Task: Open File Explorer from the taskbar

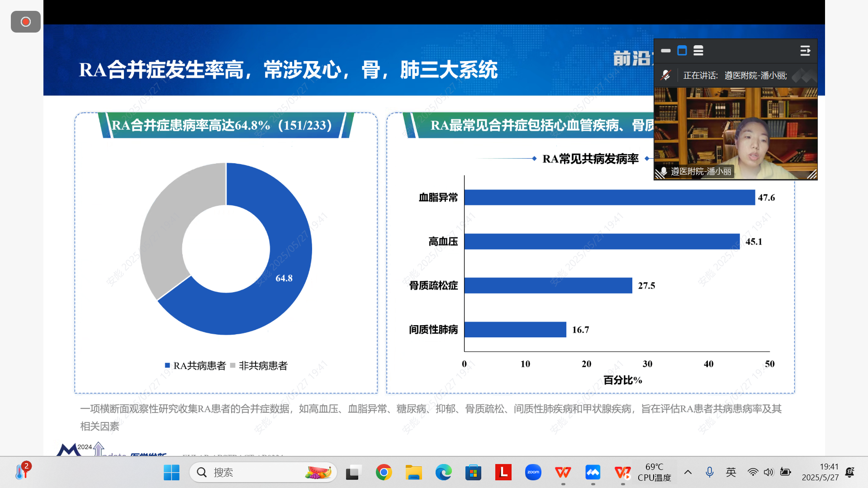Action: coord(413,473)
